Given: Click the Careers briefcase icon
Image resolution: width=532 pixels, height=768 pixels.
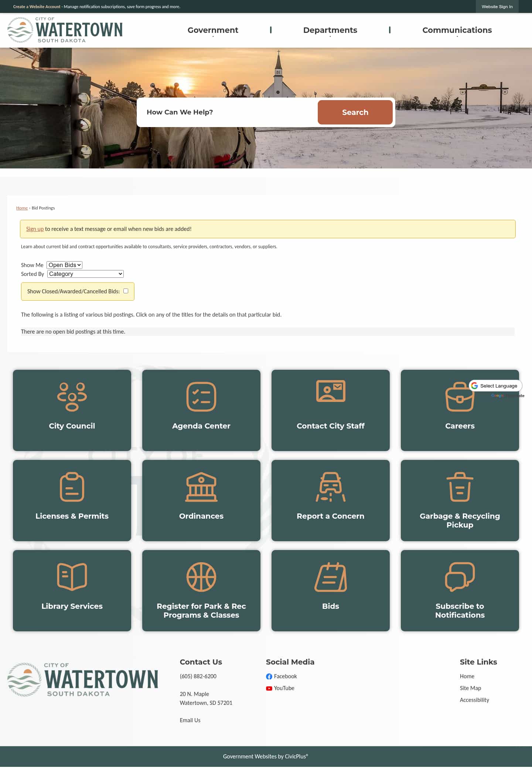Looking at the screenshot, I should coord(460,397).
